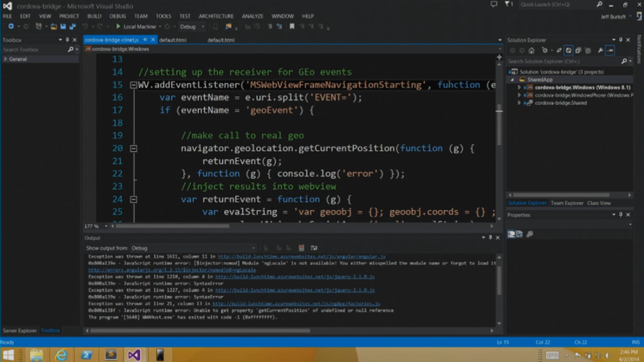Click the Properties Categorized icon
The height and width of the screenshot is (362, 644).
point(511,234)
